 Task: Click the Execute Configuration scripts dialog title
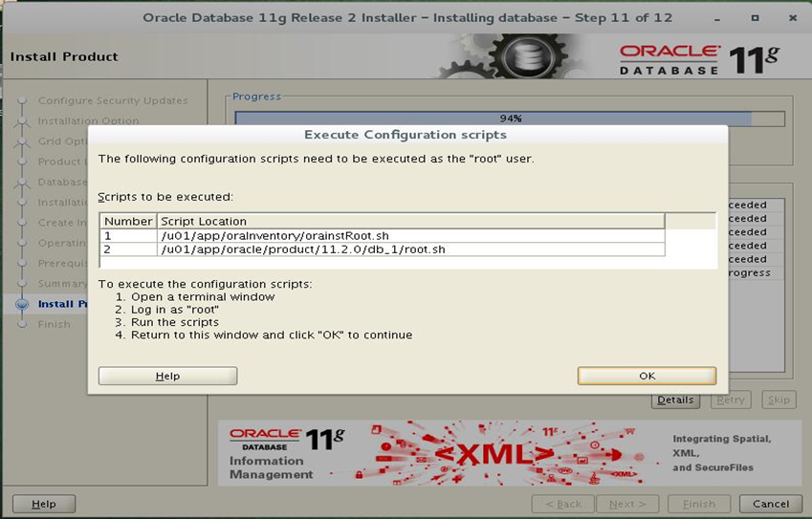click(x=406, y=135)
